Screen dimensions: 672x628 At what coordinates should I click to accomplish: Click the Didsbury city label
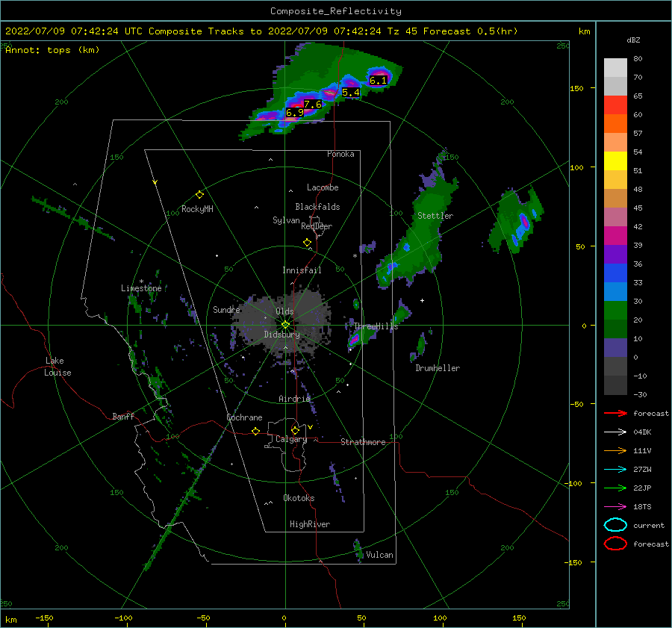tap(282, 335)
